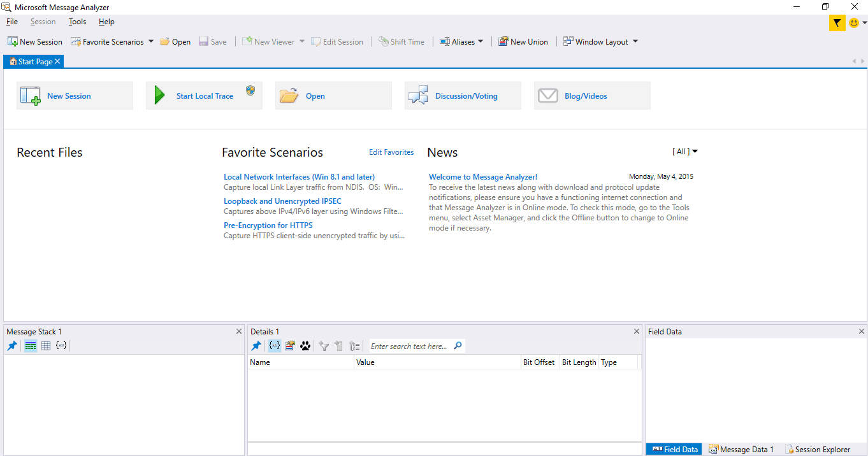Click the Open folder toolbar button
The height and width of the screenshot is (456, 868).
point(175,41)
